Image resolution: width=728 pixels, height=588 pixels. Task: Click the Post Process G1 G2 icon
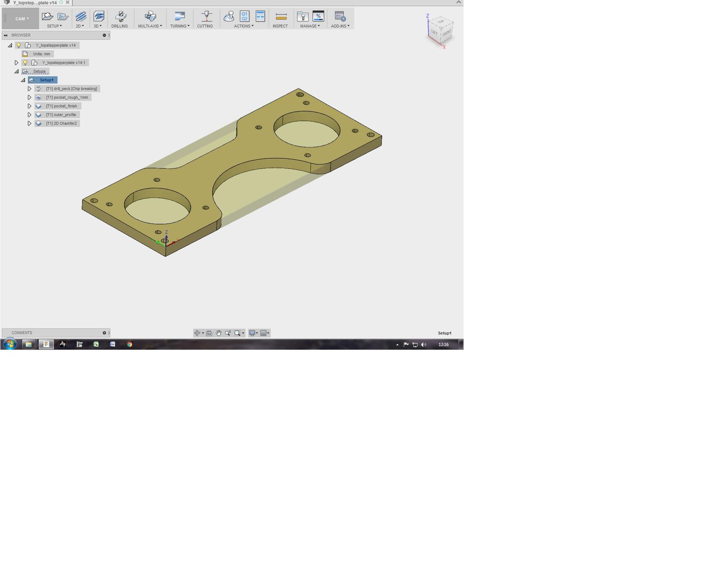click(x=244, y=16)
